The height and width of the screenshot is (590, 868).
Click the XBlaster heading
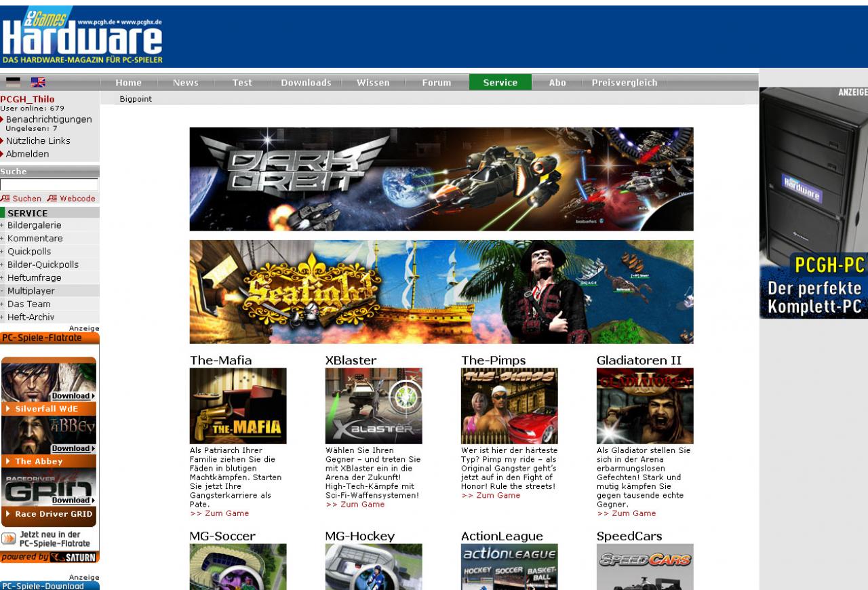[x=351, y=360]
